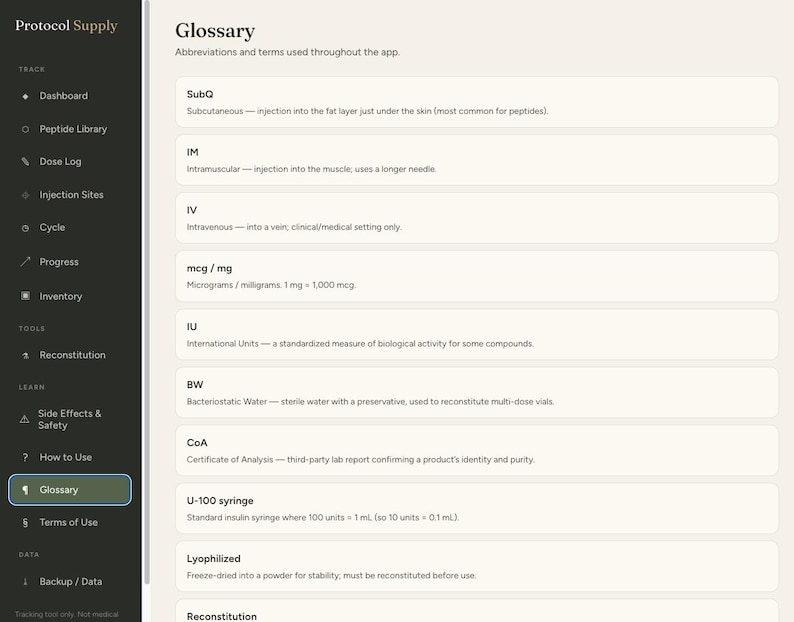Click the Tracking tool only disclaimer
This screenshot has height=622, width=794.
(66, 614)
